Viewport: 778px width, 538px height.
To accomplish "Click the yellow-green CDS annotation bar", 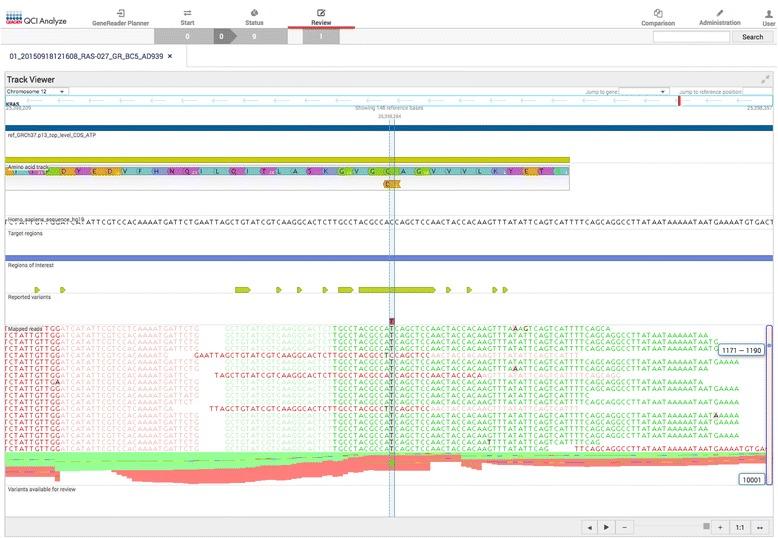I will click(x=287, y=160).
